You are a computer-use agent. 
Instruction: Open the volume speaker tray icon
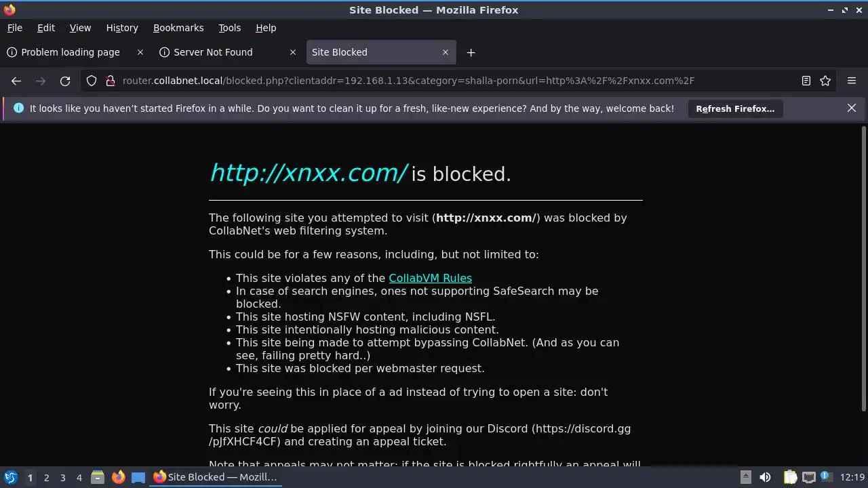[x=765, y=477]
